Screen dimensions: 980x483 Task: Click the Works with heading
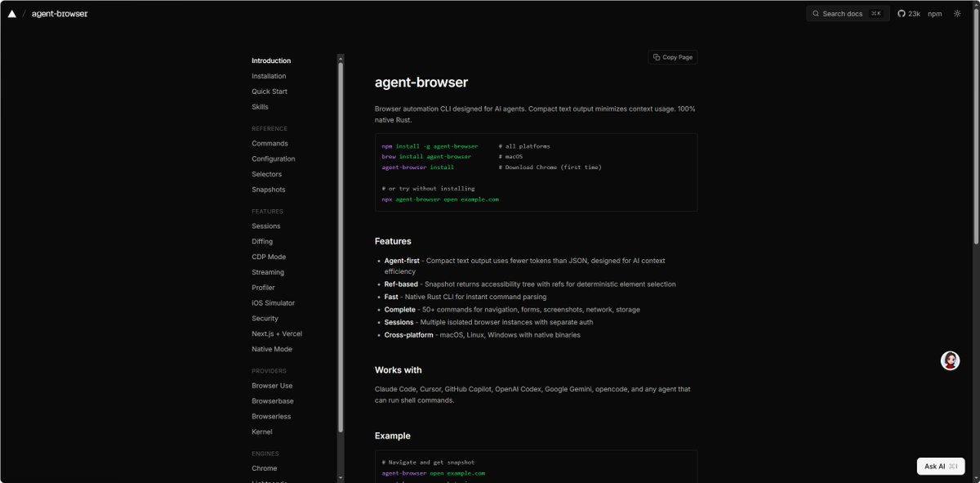tap(399, 370)
